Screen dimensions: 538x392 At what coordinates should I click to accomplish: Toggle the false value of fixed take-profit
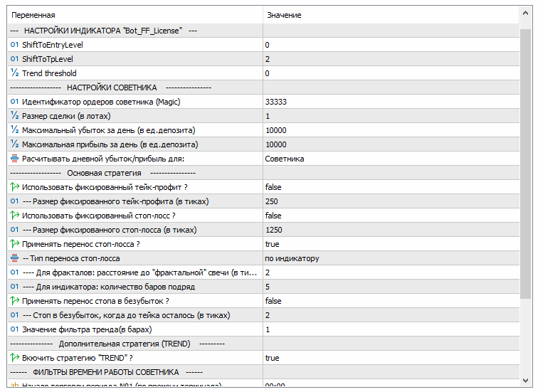click(273, 187)
